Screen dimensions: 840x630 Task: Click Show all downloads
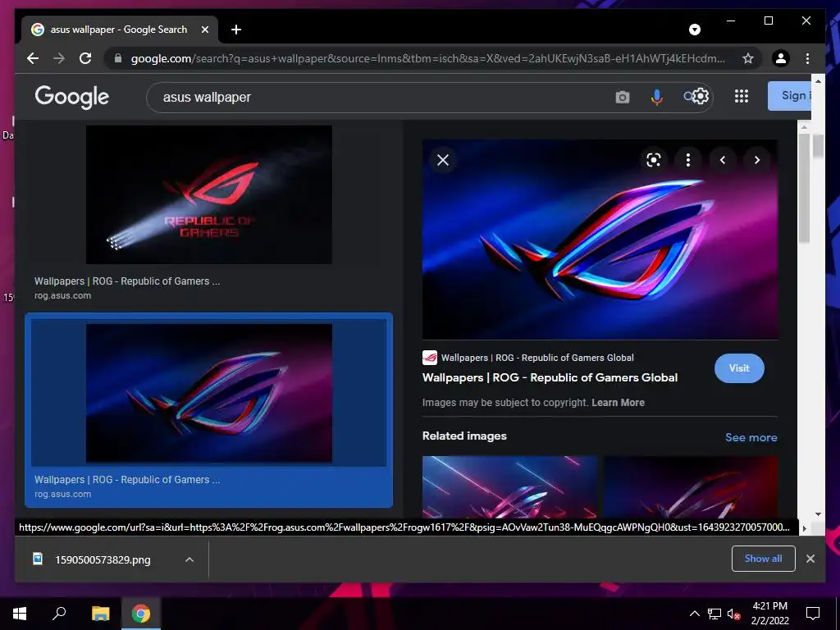763,559
